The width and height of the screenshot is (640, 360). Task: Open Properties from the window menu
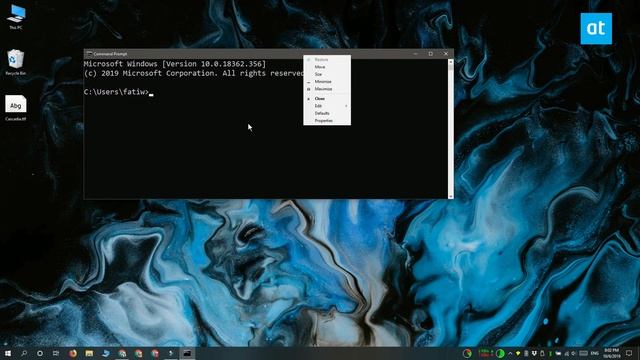327,120
